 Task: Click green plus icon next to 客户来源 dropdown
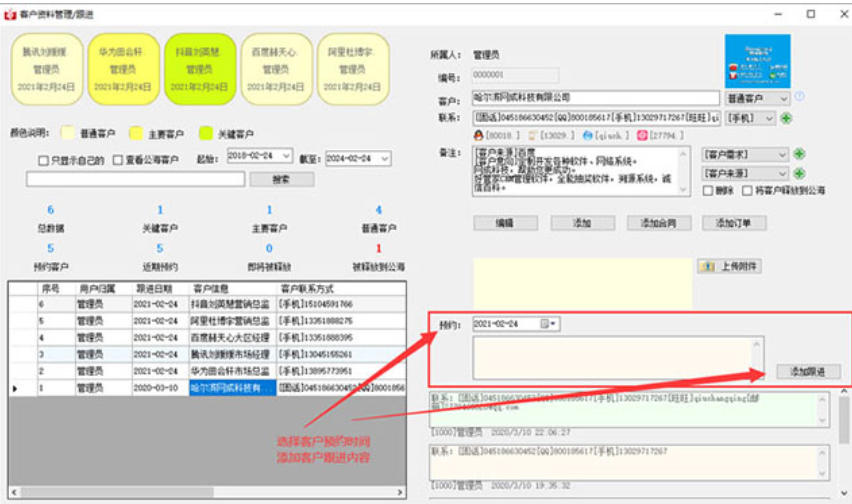pos(799,173)
